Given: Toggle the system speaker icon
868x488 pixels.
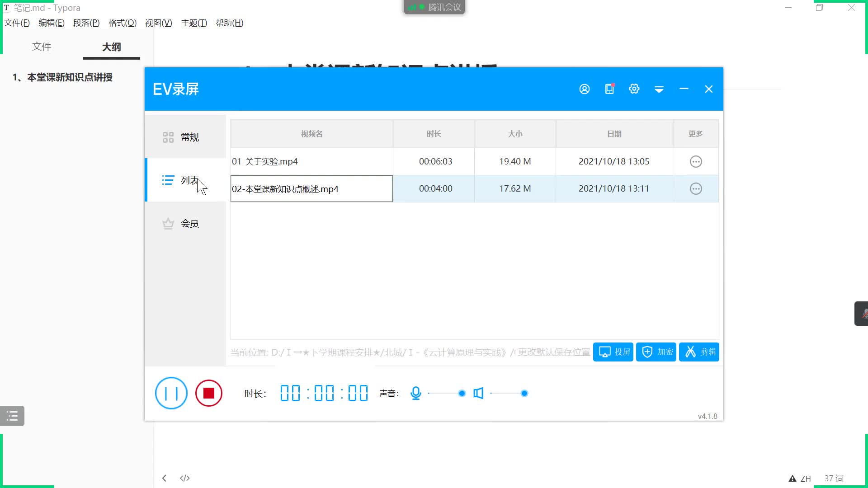Looking at the screenshot, I should click(x=478, y=393).
